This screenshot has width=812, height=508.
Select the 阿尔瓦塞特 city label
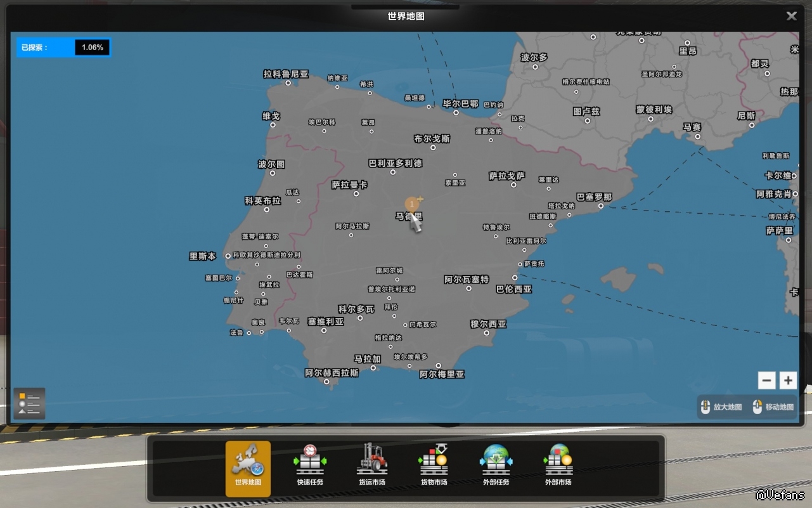pyautogui.click(x=467, y=280)
